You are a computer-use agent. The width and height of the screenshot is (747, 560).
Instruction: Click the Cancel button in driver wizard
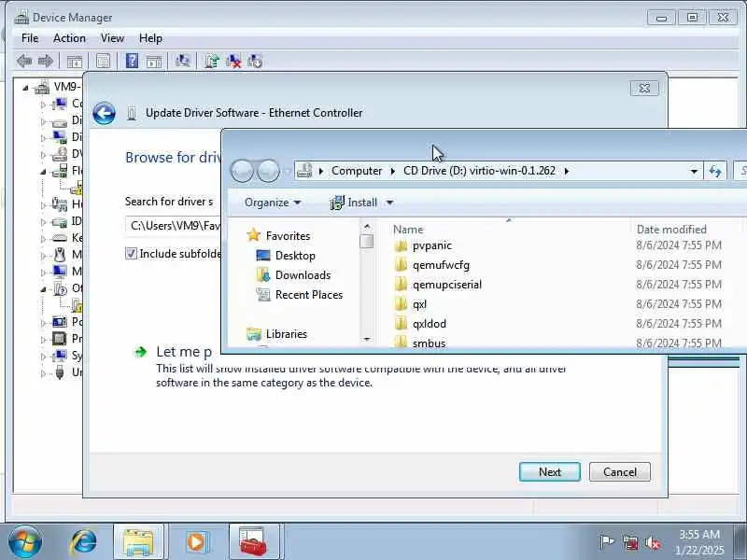click(x=619, y=472)
